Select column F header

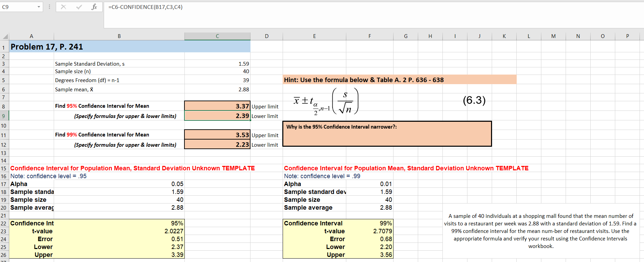coord(370,36)
